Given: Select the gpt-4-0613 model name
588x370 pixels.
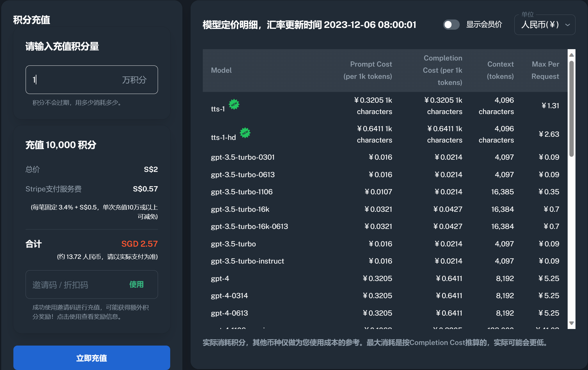Looking at the screenshot, I should tap(229, 313).
